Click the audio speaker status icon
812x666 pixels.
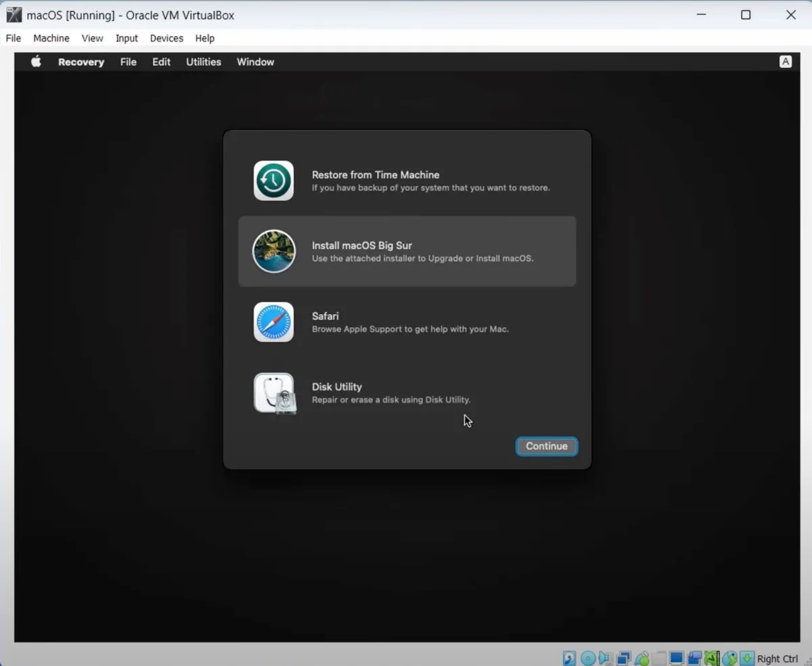(x=606, y=658)
